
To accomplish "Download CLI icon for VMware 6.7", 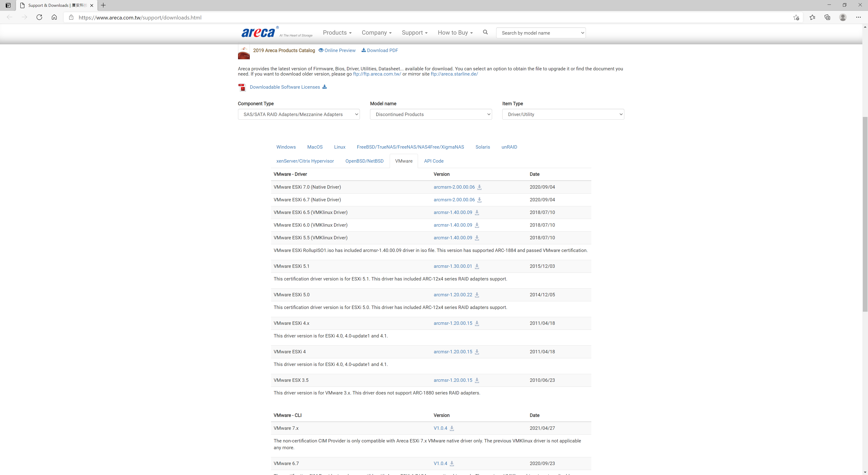I will [x=452, y=464].
